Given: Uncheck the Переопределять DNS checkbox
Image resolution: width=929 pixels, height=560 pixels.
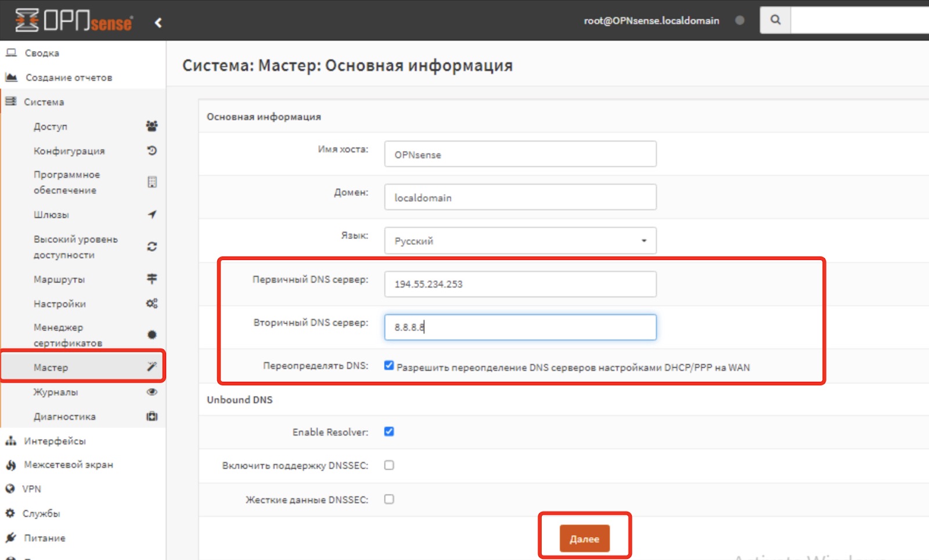Looking at the screenshot, I should point(389,366).
